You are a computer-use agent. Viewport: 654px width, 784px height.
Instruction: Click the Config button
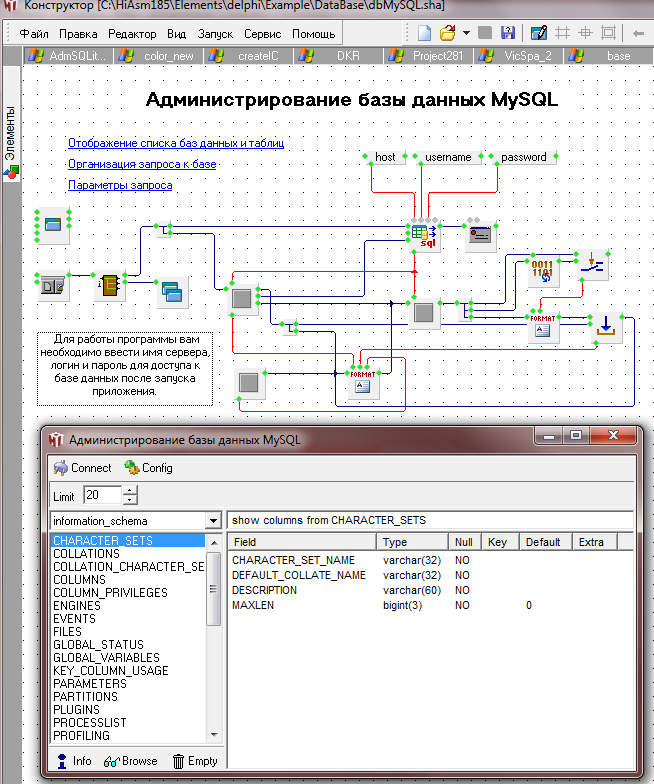(x=148, y=468)
